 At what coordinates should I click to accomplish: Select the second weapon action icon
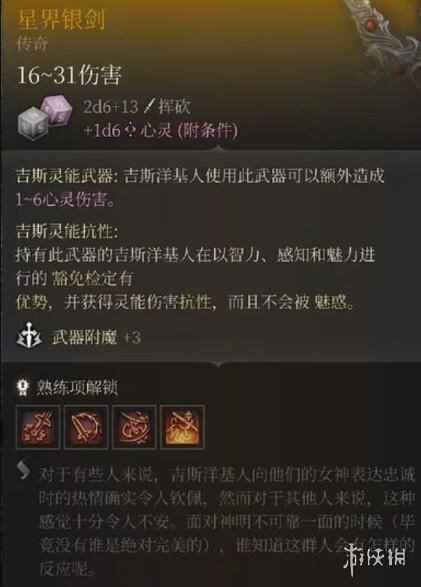86,426
